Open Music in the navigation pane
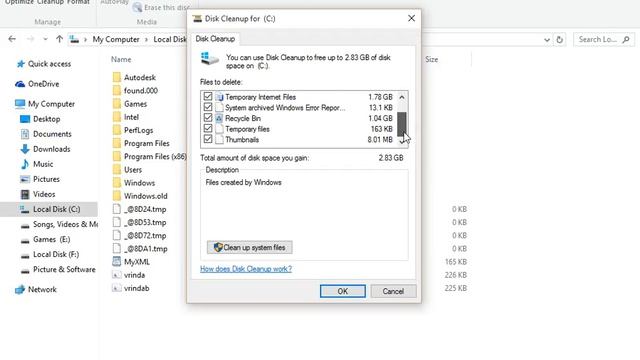The height and width of the screenshot is (360, 640). 37,164
